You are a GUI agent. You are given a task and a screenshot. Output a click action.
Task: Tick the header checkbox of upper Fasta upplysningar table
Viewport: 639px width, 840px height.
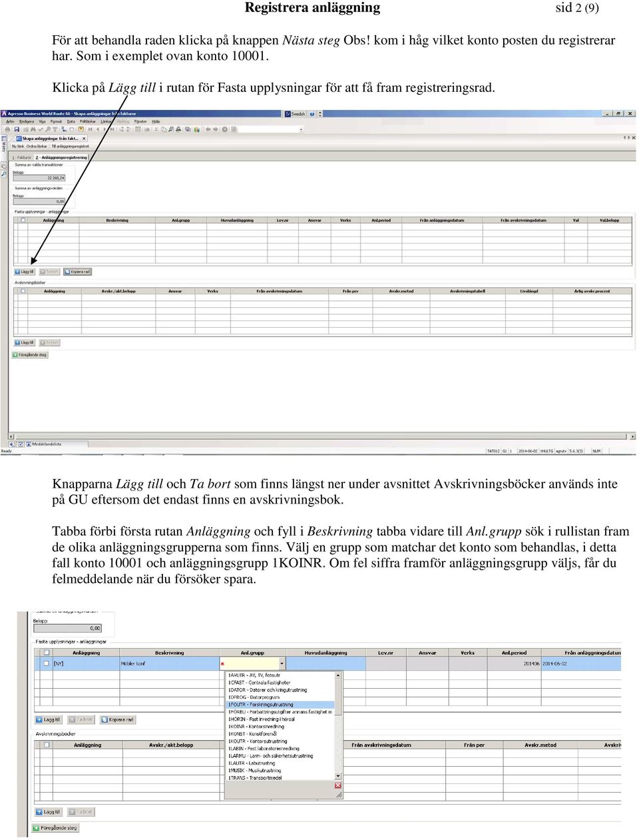(x=23, y=220)
